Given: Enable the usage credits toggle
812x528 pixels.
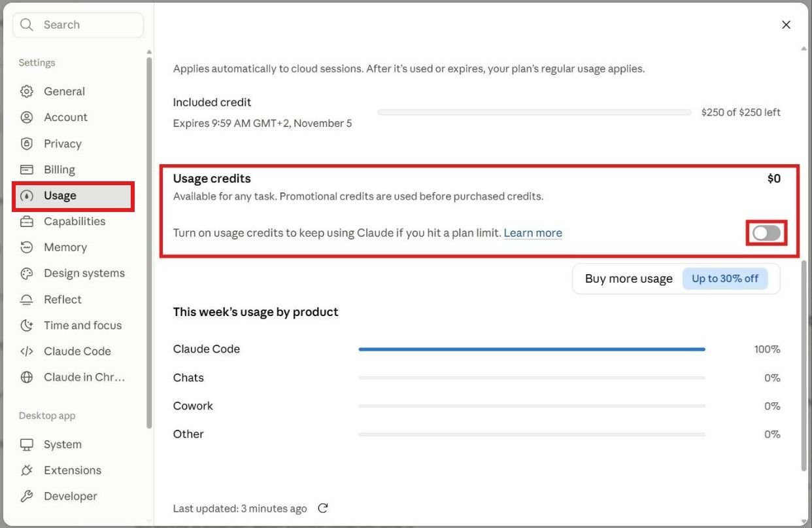Looking at the screenshot, I should point(767,233).
